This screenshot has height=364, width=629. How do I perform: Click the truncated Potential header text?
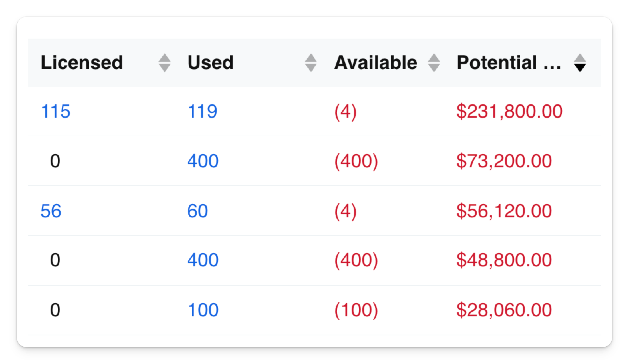point(509,62)
